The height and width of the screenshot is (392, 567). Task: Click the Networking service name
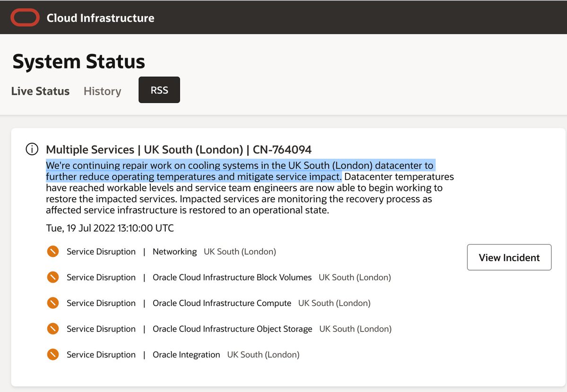(x=175, y=252)
